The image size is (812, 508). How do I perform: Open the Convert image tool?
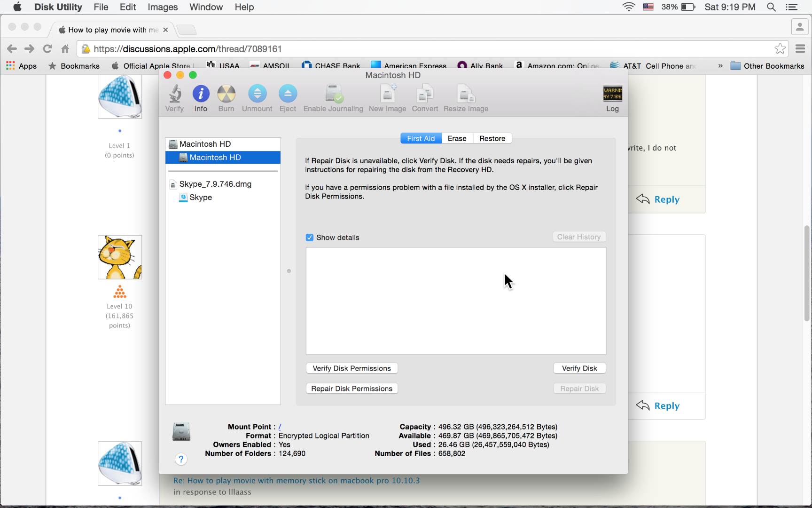tap(424, 96)
